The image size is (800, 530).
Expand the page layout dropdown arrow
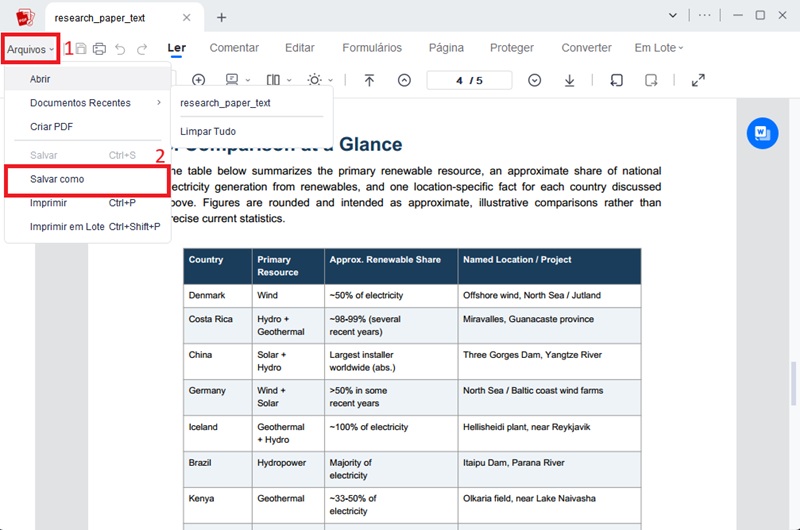(x=289, y=81)
